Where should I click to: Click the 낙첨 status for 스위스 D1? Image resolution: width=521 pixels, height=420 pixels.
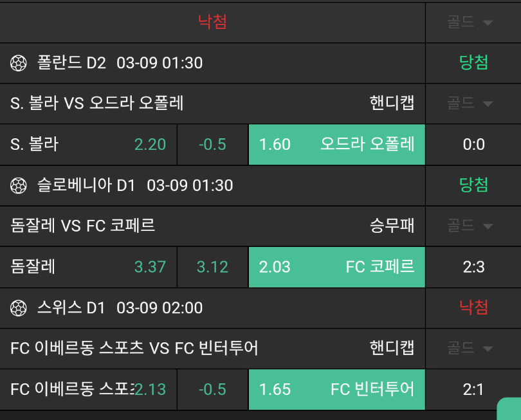point(473,307)
